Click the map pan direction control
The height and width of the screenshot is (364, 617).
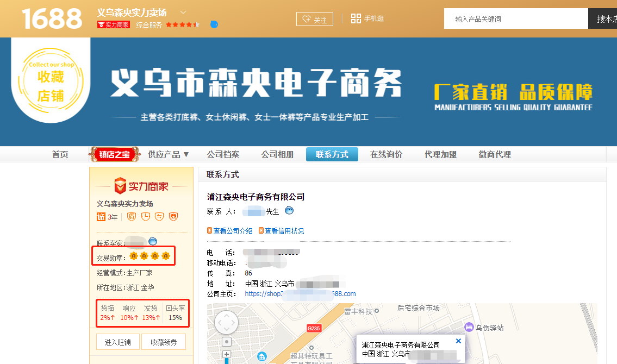pyautogui.click(x=226, y=323)
